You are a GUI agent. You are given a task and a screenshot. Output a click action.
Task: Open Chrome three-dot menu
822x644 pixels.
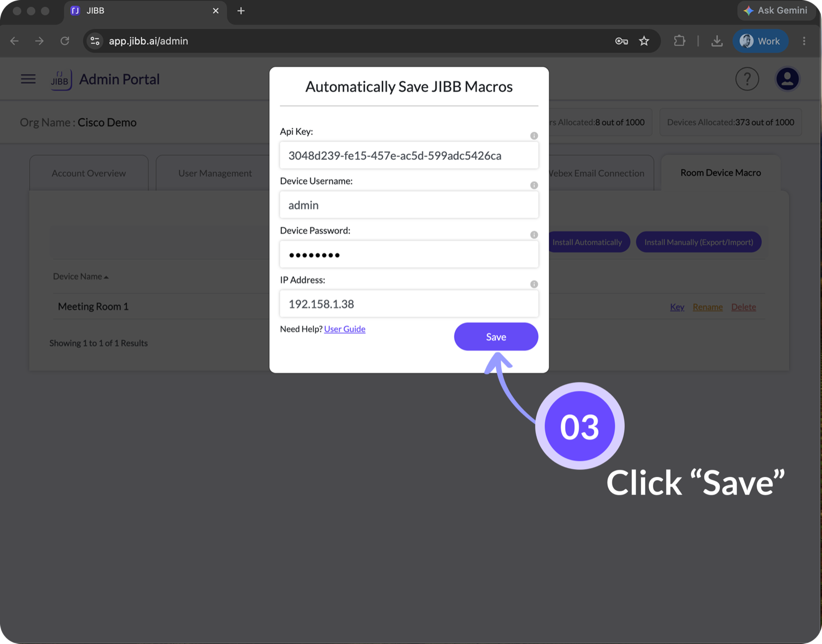click(x=804, y=41)
